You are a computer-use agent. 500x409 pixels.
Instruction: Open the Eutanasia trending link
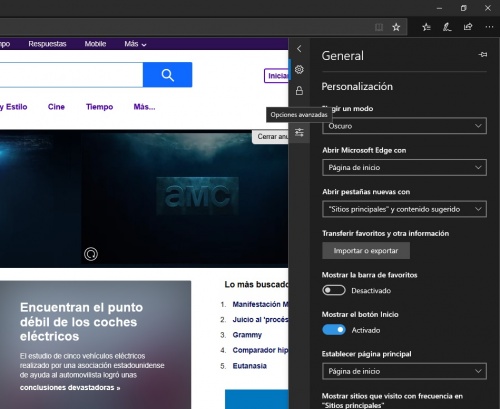(x=250, y=366)
